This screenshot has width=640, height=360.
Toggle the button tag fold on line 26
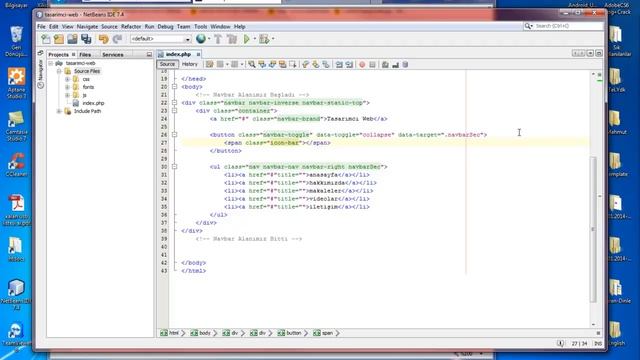tap(174, 135)
